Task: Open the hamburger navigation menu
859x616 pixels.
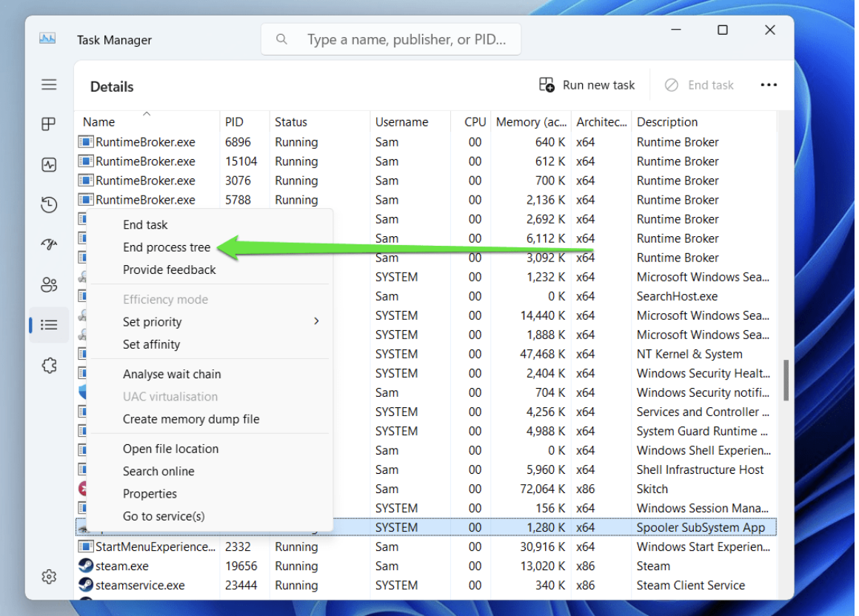Action: (x=49, y=84)
